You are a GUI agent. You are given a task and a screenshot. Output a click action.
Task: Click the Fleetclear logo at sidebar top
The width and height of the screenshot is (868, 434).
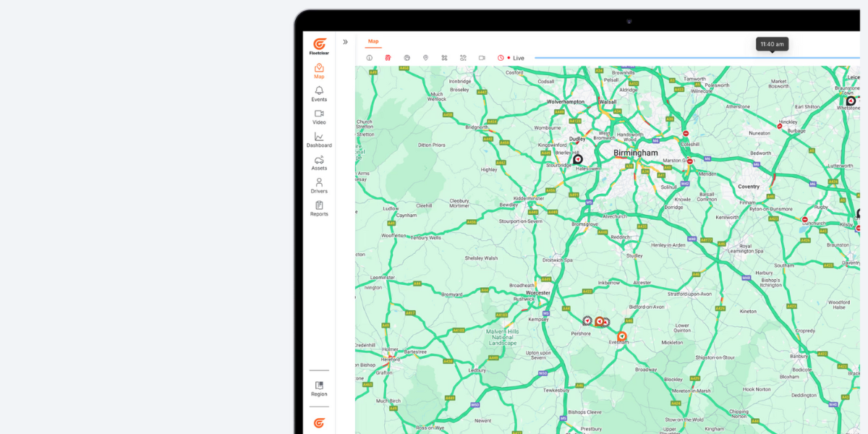(x=319, y=46)
